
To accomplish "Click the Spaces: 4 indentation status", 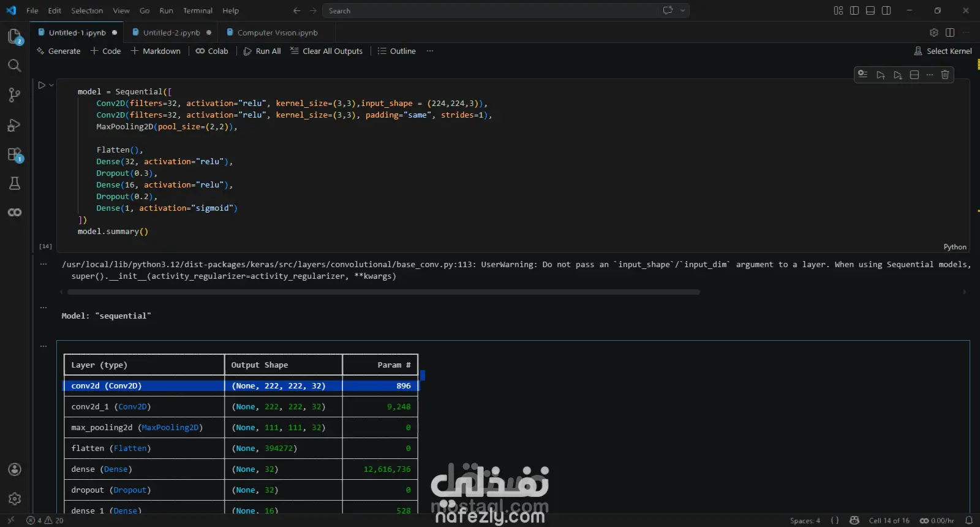I will [805, 520].
